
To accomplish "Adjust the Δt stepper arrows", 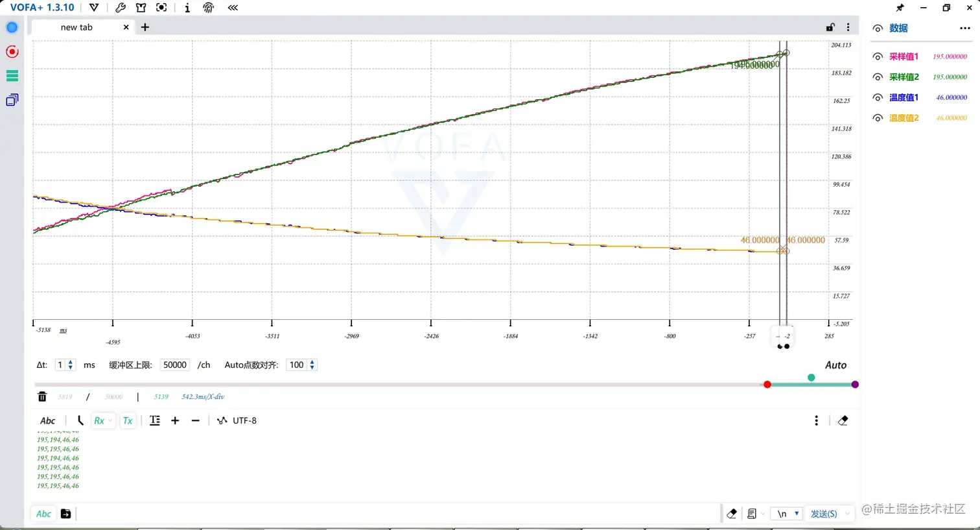I will (71, 365).
